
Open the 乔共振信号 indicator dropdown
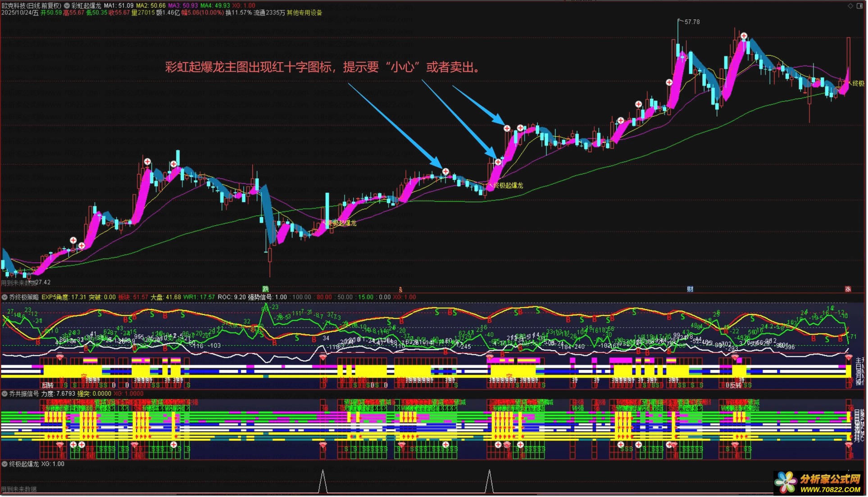[x=5, y=394]
